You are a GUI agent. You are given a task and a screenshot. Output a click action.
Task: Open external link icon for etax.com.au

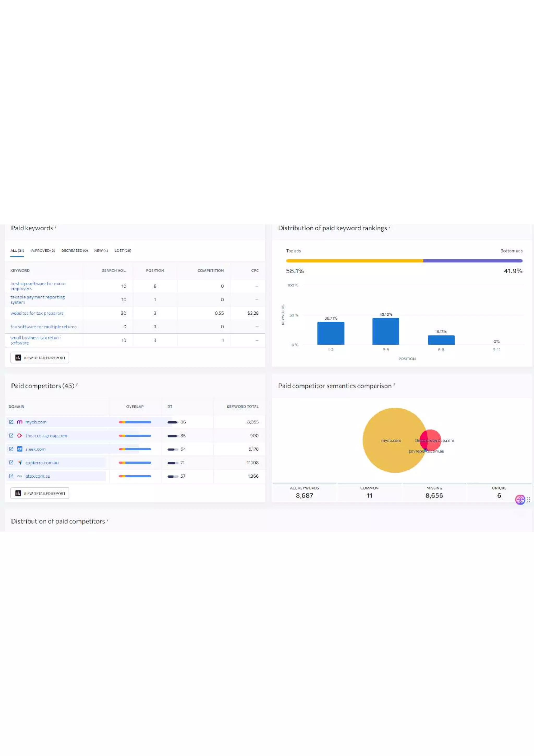coord(11,476)
